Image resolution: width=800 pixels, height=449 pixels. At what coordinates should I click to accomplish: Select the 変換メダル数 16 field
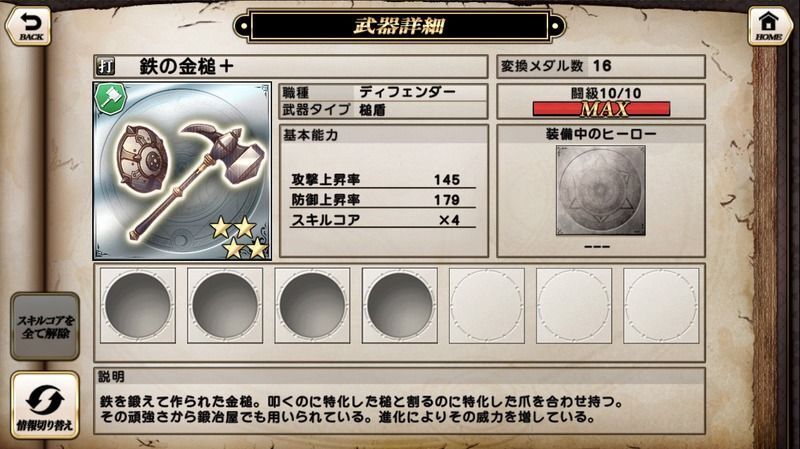coord(601,66)
